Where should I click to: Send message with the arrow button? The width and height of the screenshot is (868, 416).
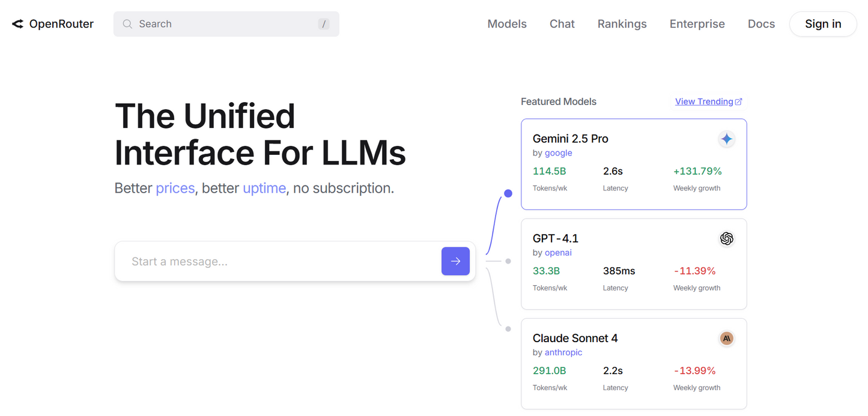point(455,261)
